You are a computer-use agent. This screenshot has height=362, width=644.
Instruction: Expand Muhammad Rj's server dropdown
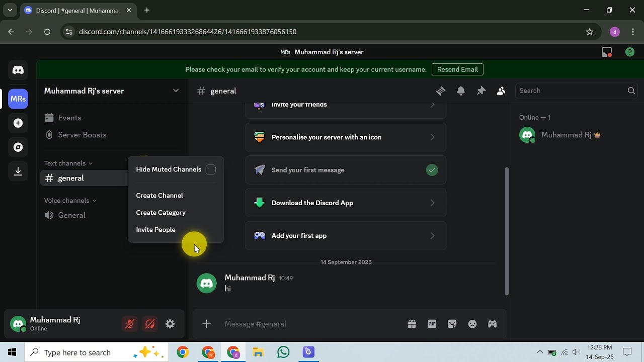pyautogui.click(x=176, y=90)
